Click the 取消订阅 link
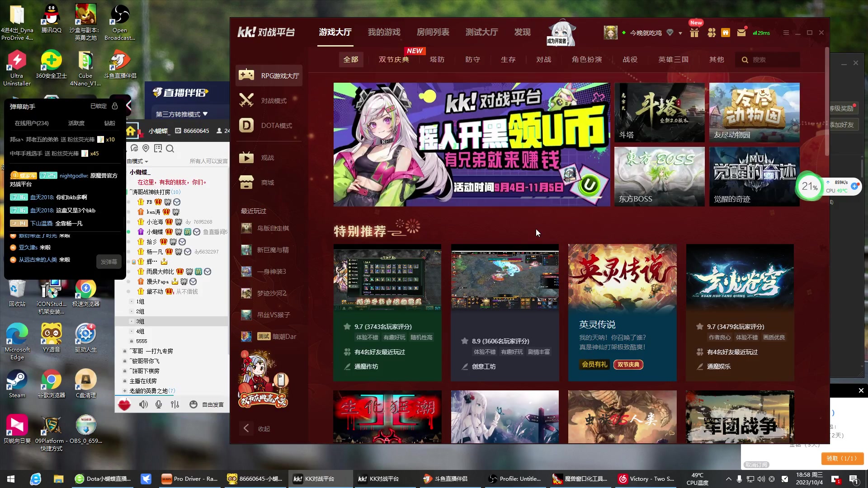The image size is (868, 488). [756, 465]
